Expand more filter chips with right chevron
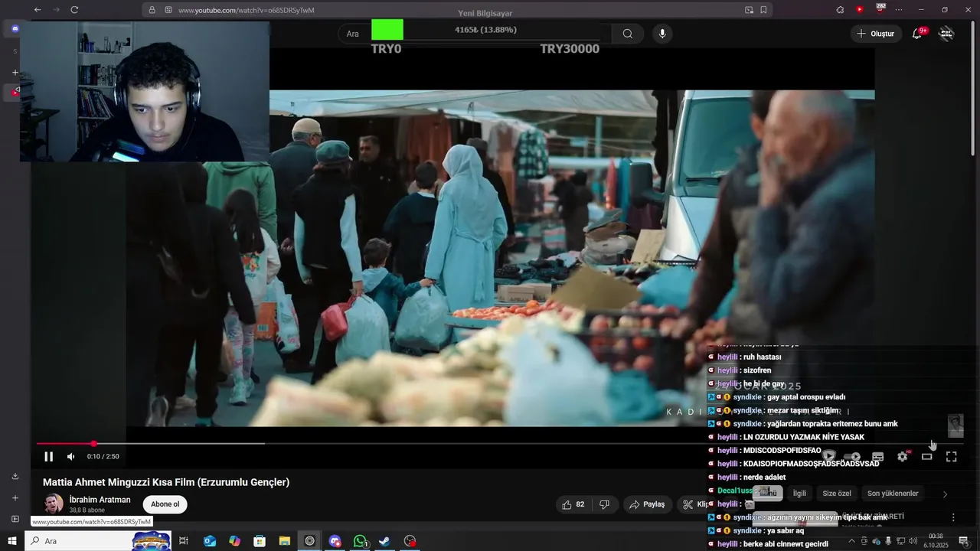Screen dimensions: 980x551 (945, 494)
